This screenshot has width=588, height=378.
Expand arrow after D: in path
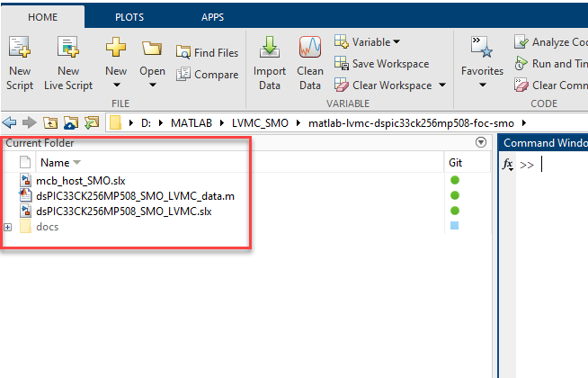click(161, 123)
